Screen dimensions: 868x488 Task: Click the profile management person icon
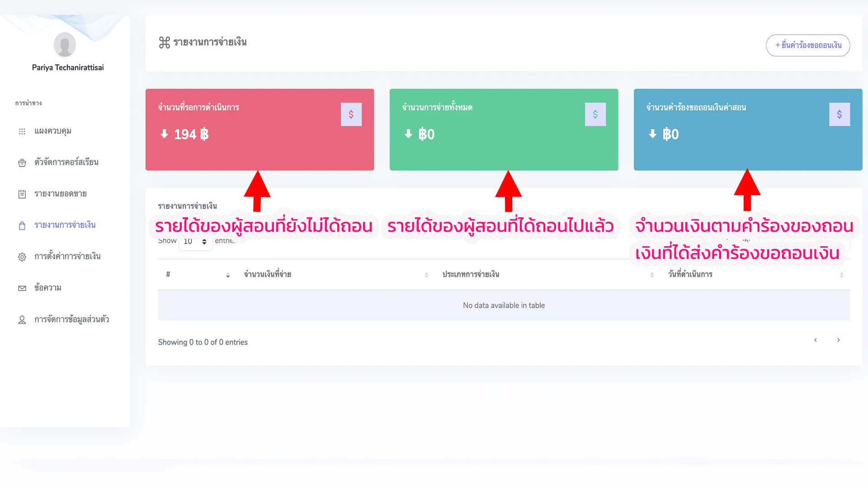click(x=22, y=320)
